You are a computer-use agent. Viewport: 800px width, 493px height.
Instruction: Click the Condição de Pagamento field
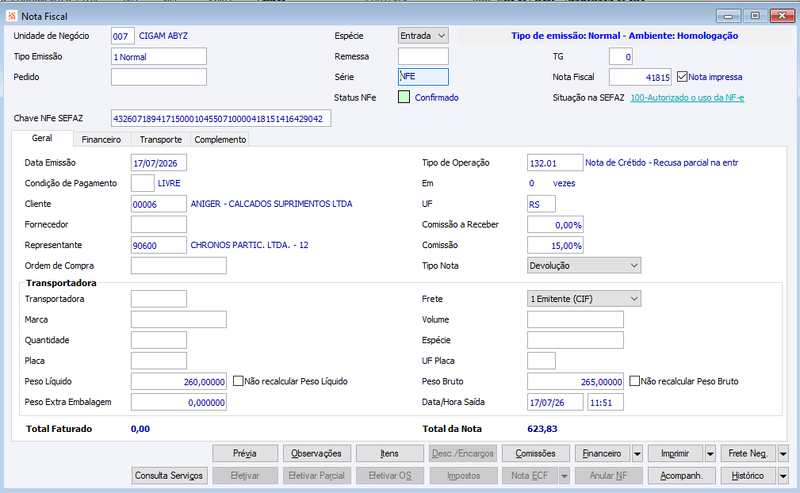coord(142,183)
